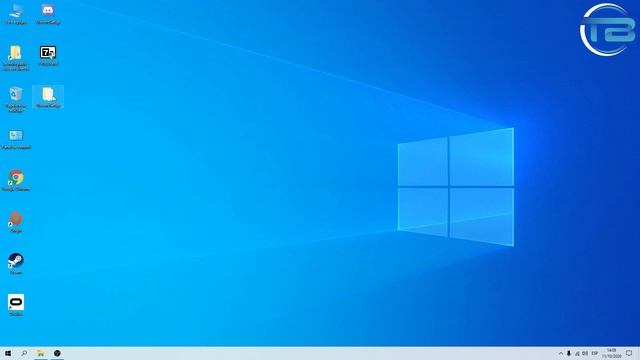Open File Explorer from the taskbar
640x360 pixels.
click(x=40, y=353)
